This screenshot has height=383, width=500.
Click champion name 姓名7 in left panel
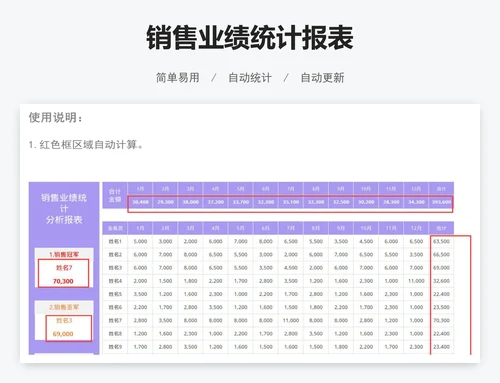(64, 268)
